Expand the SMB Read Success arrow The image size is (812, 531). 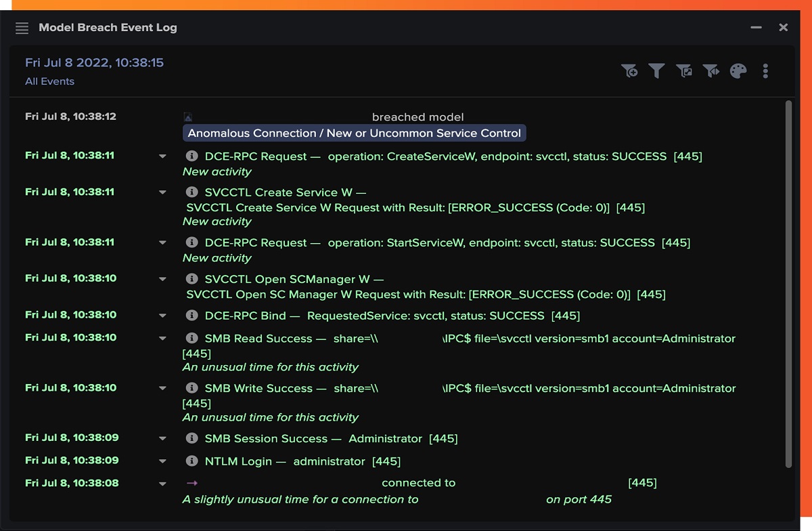[162, 338]
